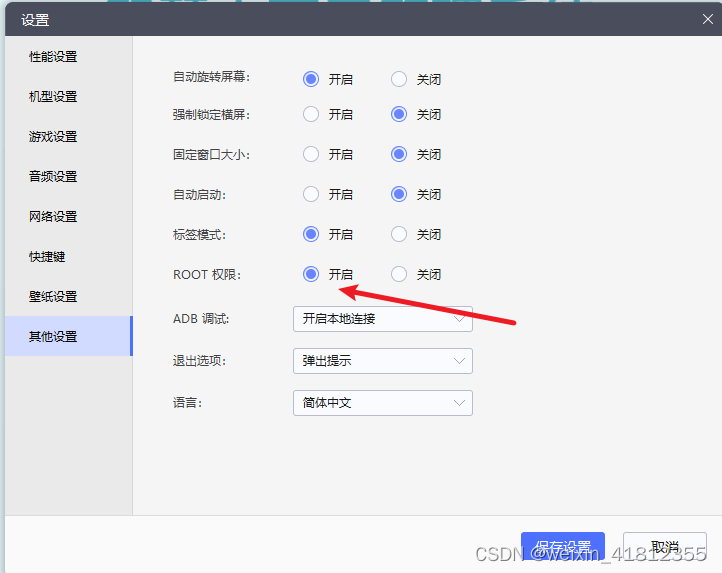Enable 自动旋转屏幕 with the 开启 radio button
Screen dimensions: 722x573
tap(311, 79)
